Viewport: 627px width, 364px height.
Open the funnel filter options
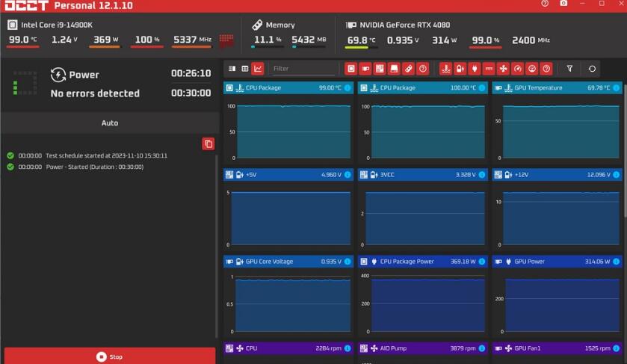[569, 69]
